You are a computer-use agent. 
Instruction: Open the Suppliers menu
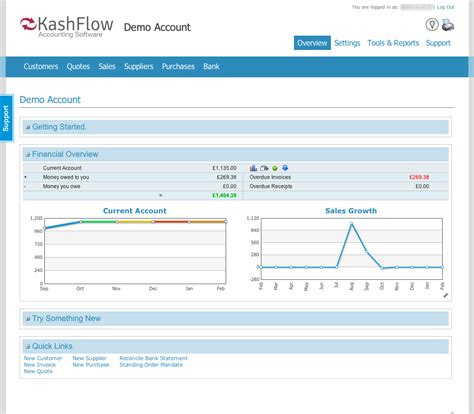tap(139, 66)
